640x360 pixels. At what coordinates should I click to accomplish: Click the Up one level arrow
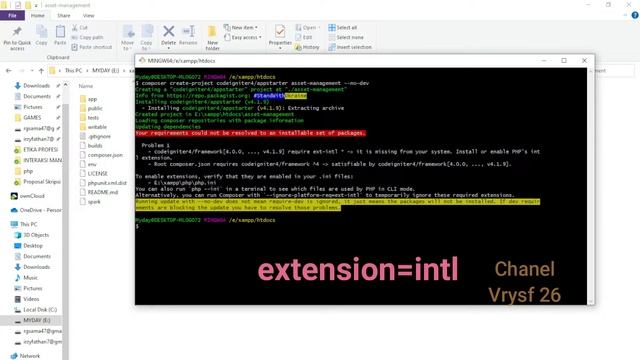tap(41, 71)
